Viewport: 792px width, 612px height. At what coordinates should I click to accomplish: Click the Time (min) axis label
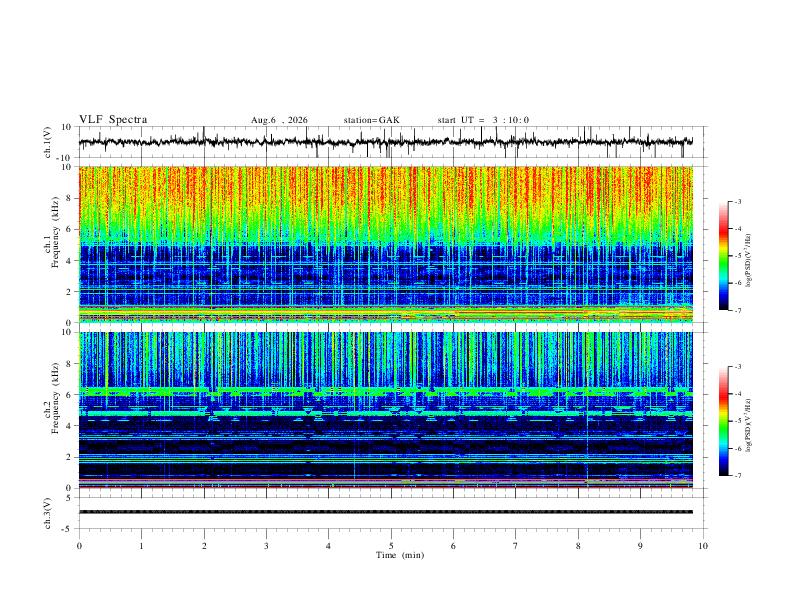[x=400, y=555]
